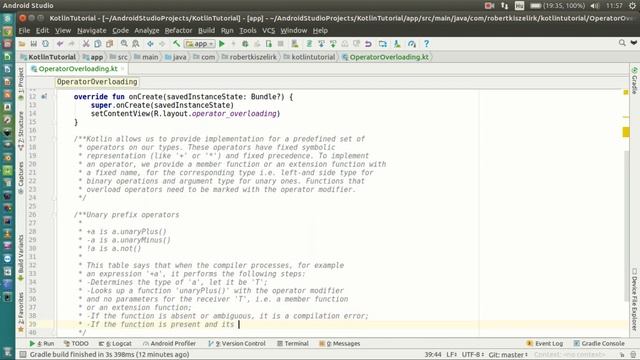
Task: Open the Terminal tool window
Action: tap(293, 344)
